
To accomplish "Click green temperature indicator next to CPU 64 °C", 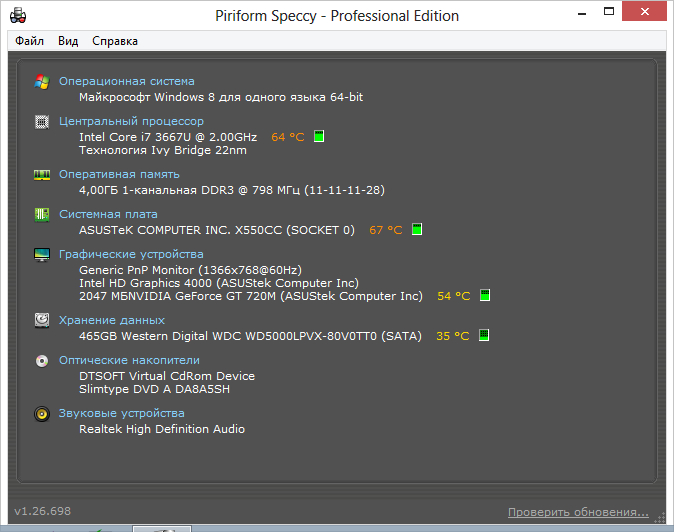I will point(319,136).
